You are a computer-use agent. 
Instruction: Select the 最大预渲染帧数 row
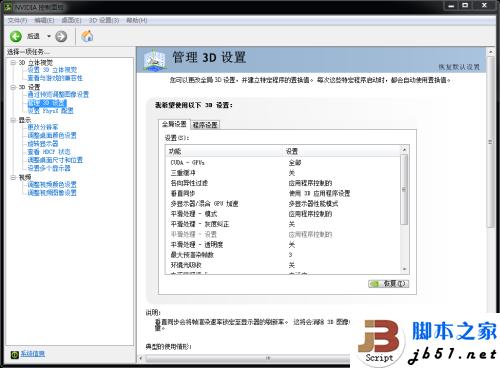click(283, 255)
